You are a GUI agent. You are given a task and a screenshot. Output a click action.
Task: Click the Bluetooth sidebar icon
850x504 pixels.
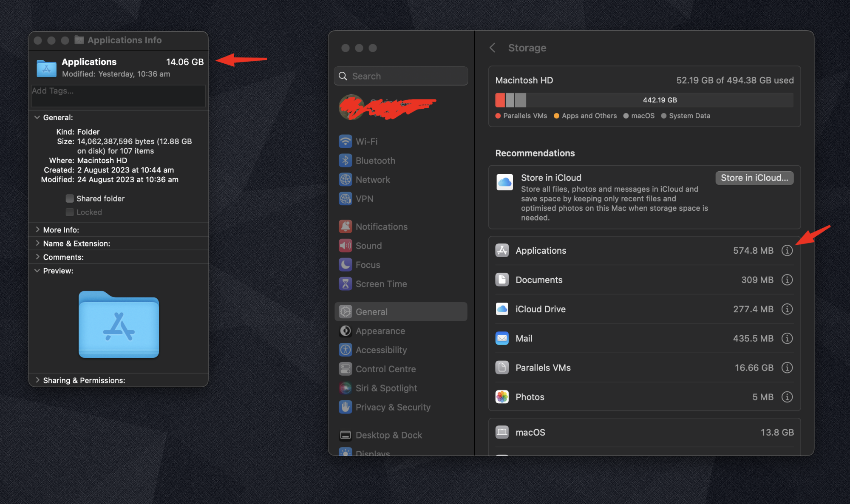346,161
